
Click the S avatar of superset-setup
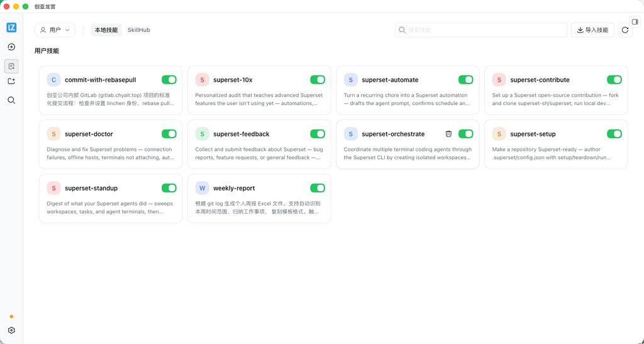tap(499, 134)
